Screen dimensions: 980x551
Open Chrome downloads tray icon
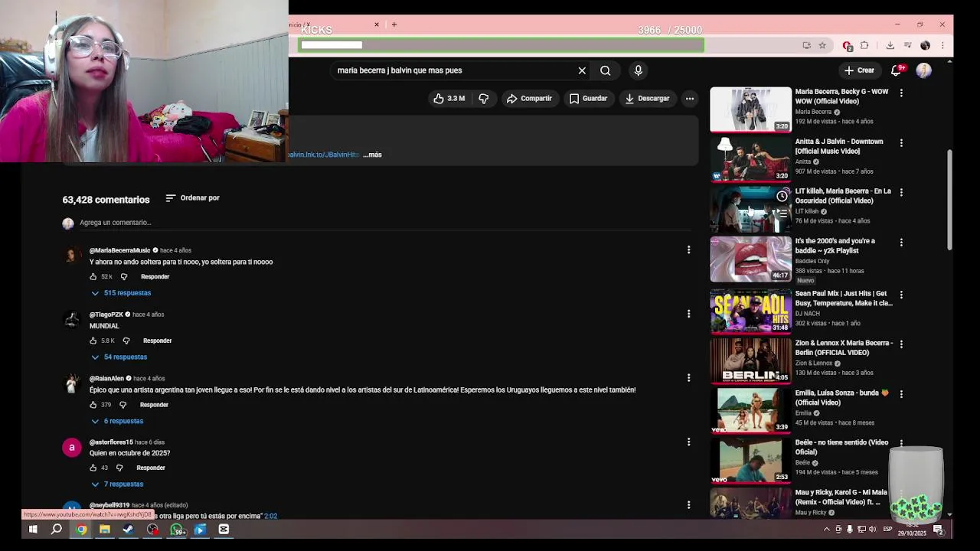coord(890,45)
